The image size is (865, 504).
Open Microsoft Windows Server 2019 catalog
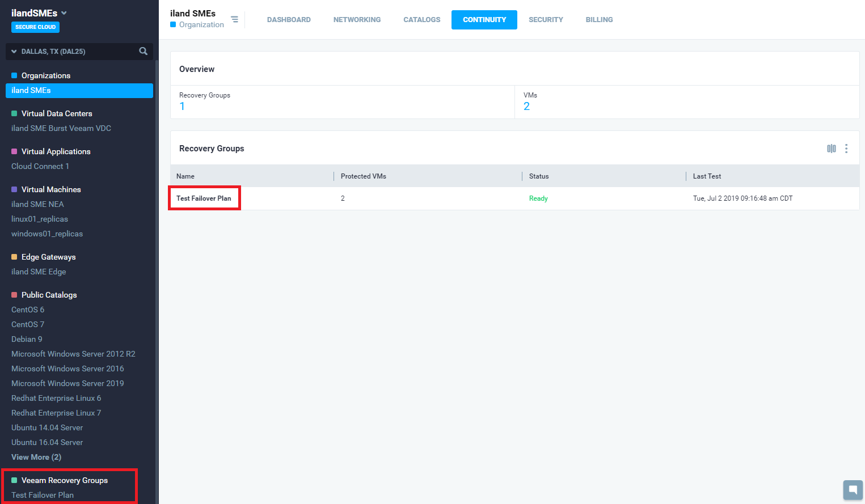(x=67, y=383)
